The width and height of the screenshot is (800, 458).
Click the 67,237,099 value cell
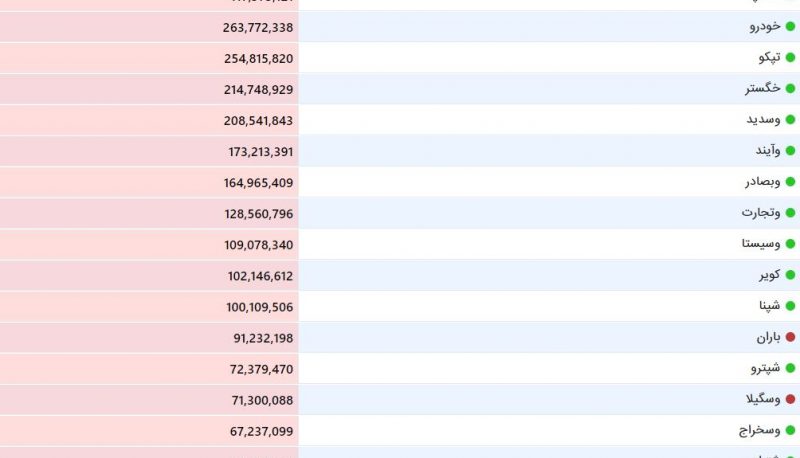[149, 431]
